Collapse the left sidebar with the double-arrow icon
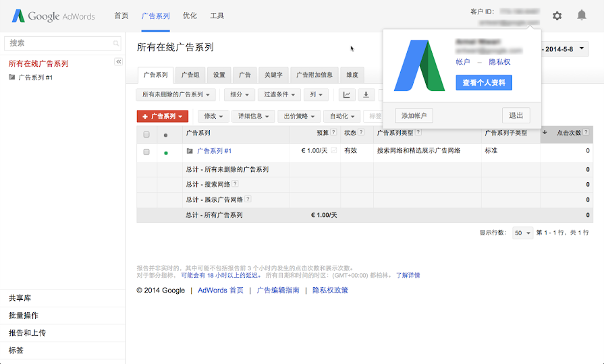Image resolution: width=604 pixels, height=364 pixels. tap(119, 61)
